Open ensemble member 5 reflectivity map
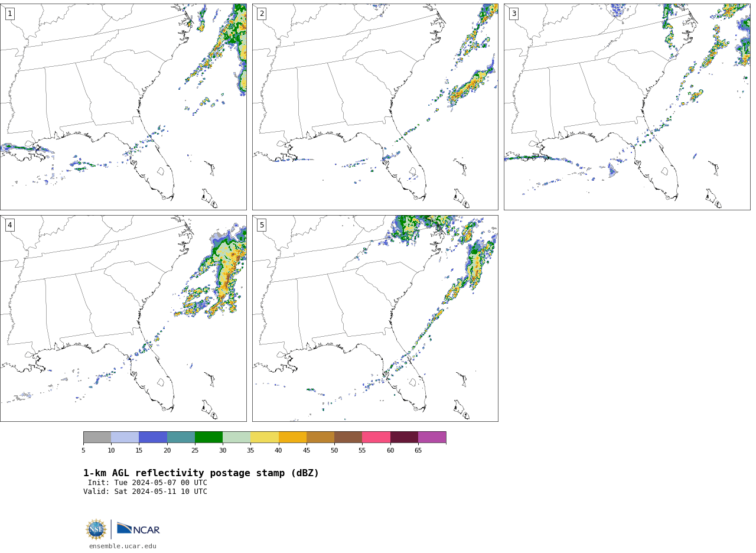The width and height of the screenshot is (756, 553). (x=375, y=318)
